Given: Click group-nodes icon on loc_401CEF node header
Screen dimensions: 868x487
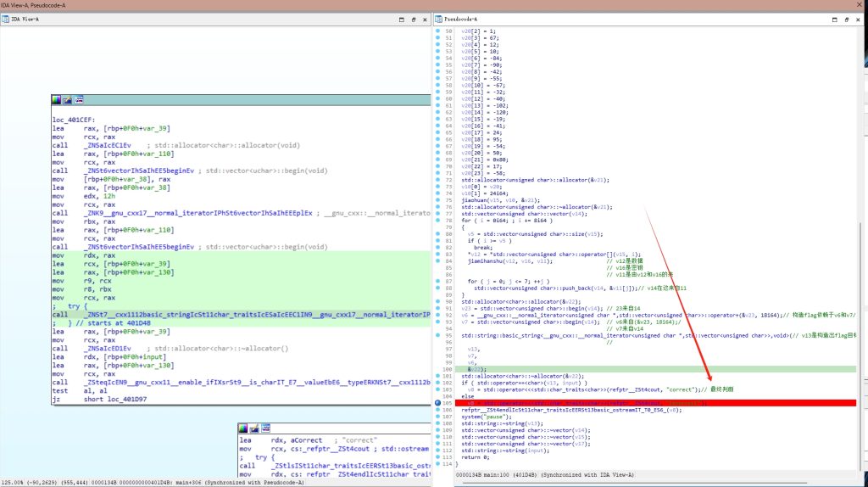Looking at the screenshot, I should [x=79, y=100].
